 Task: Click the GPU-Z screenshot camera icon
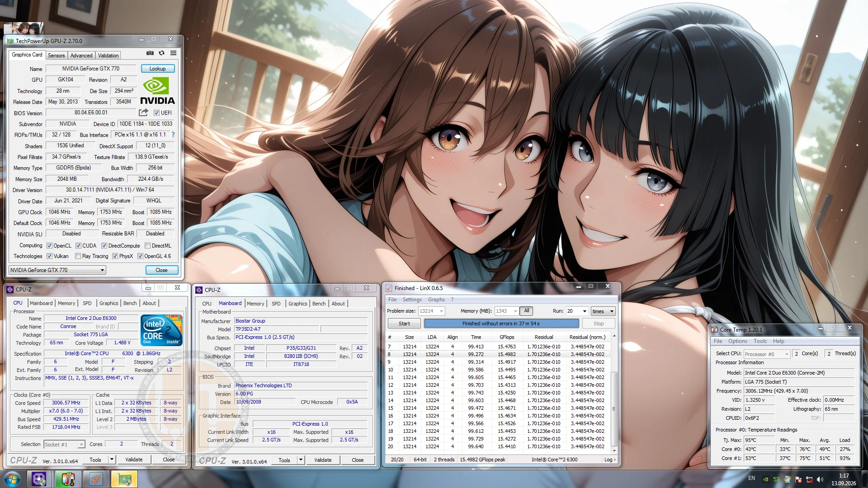pos(150,53)
